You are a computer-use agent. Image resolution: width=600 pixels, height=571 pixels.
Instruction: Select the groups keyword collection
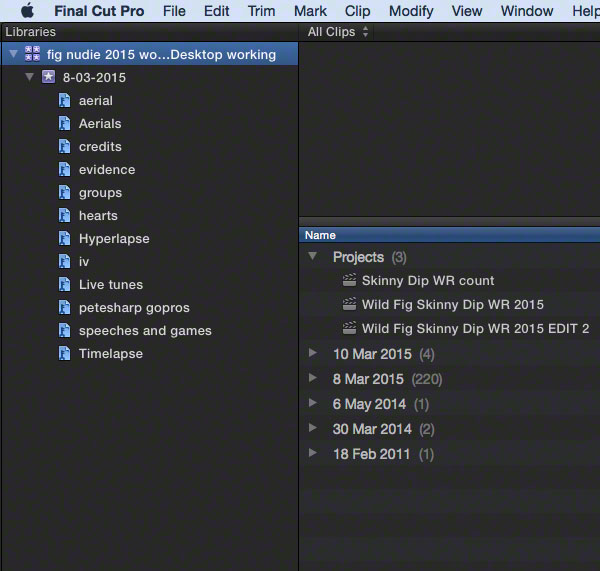pos(101,193)
